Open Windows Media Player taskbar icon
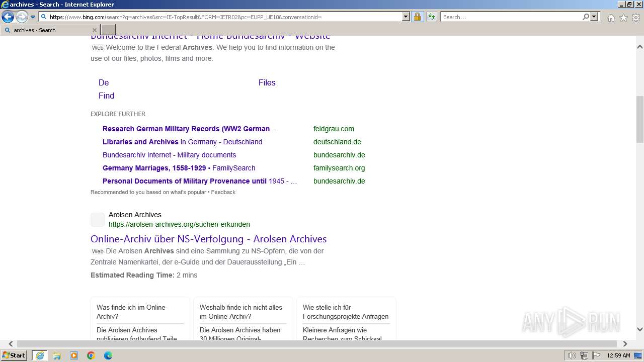Viewport: 644px width, 362px height. point(74,355)
